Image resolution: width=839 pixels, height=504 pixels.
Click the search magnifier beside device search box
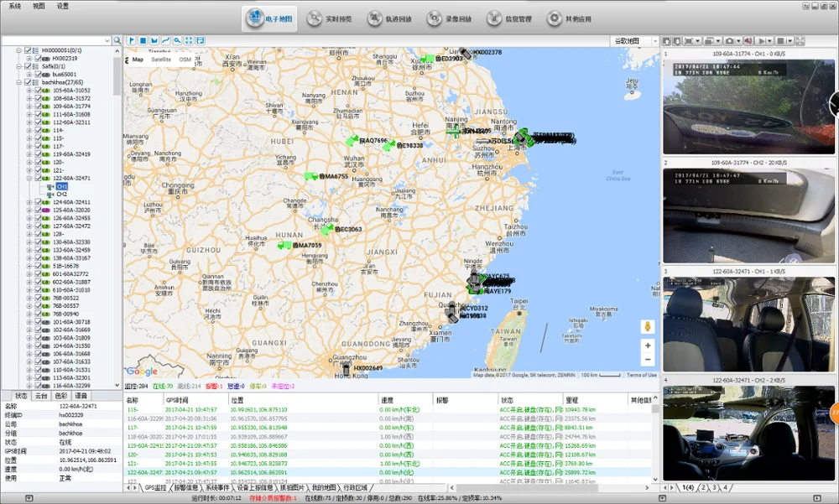[x=117, y=40]
